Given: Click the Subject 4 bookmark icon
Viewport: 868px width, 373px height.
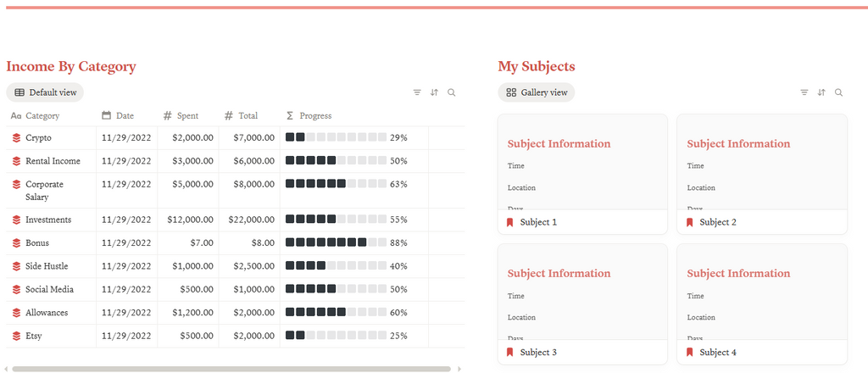Looking at the screenshot, I should [x=689, y=352].
